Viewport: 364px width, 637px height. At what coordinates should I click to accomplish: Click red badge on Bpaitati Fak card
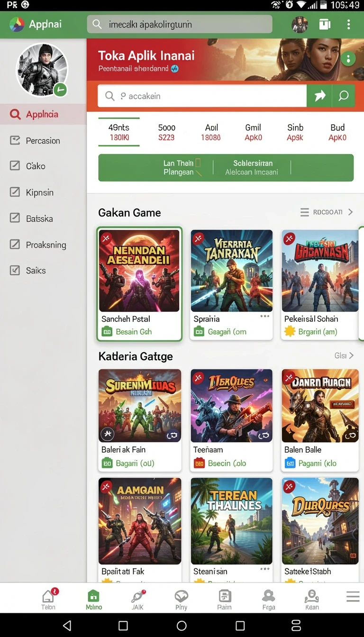coord(106,486)
